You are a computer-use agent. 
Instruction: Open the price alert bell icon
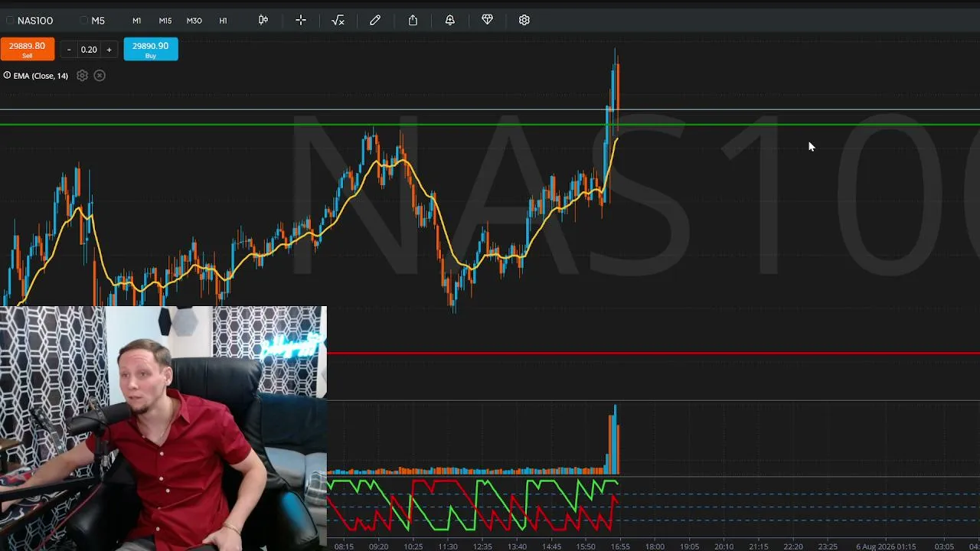point(450,20)
